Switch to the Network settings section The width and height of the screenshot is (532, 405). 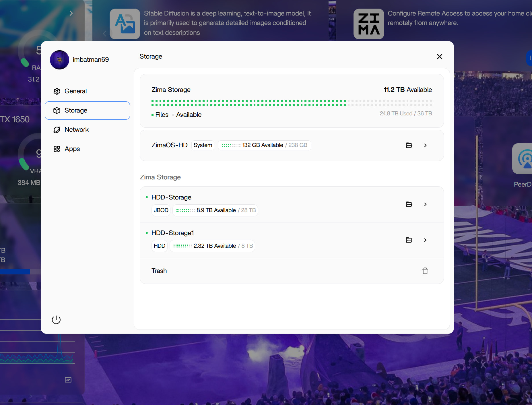point(87,129)
